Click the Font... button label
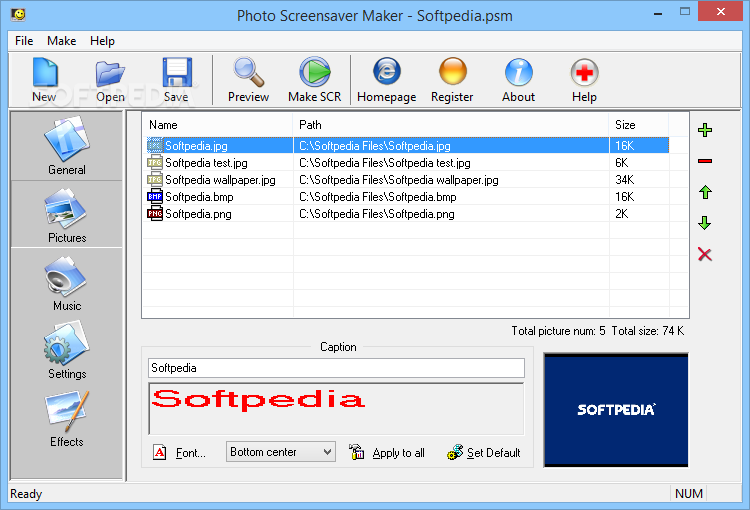 coord(191,453)
